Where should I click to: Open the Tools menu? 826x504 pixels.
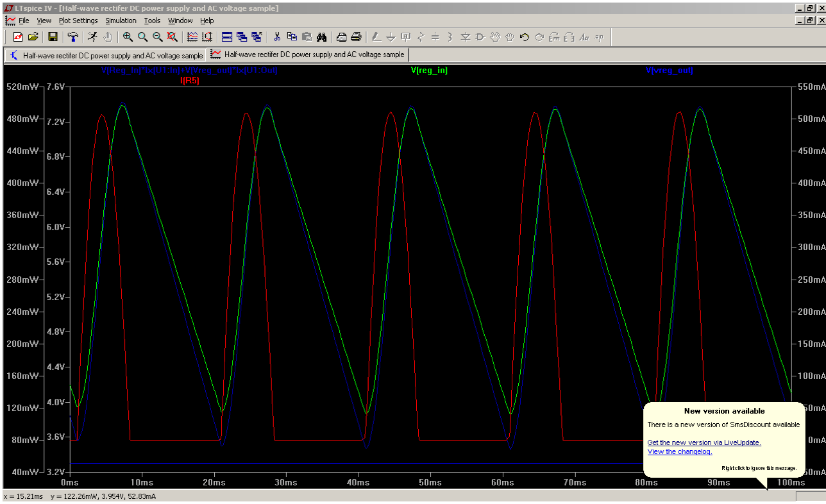pos(152,21)
